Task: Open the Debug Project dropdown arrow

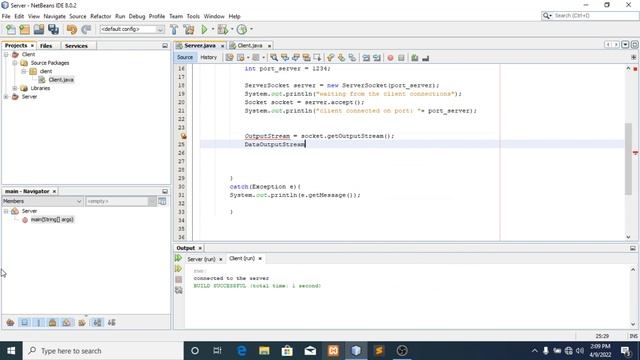Action: click(232, 29)
